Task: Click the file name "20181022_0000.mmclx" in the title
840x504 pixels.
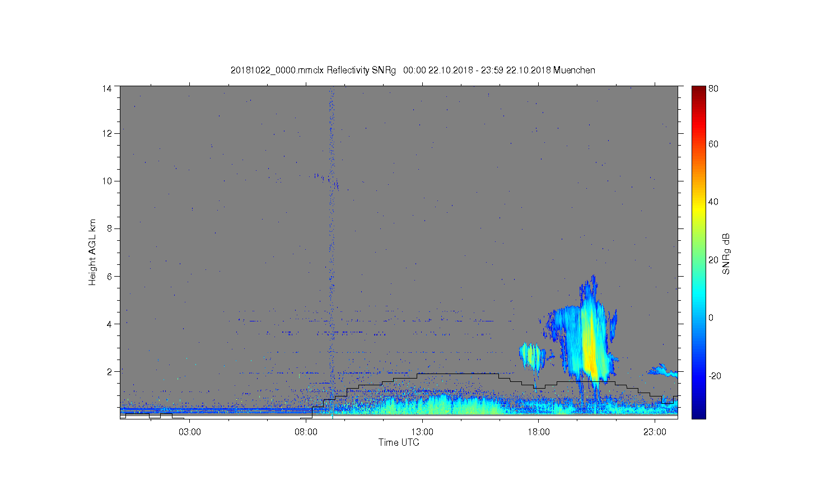Action: tap(277, 71)
